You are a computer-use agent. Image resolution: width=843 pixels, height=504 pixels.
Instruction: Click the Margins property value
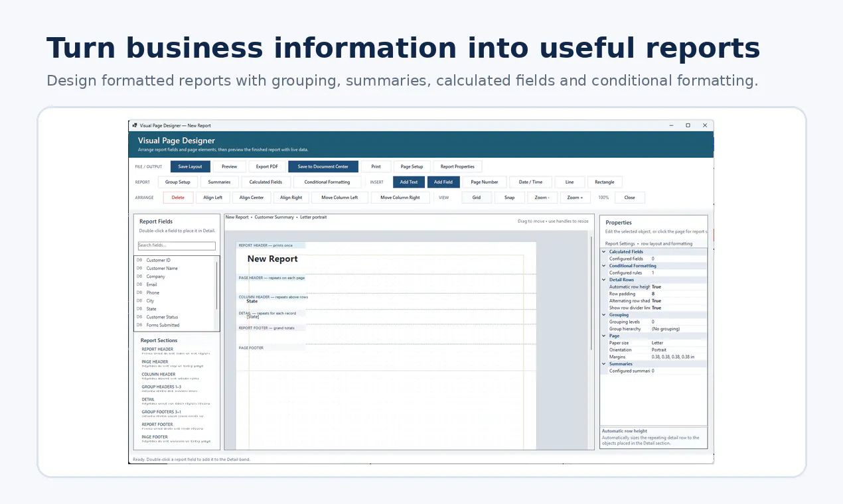672,357
